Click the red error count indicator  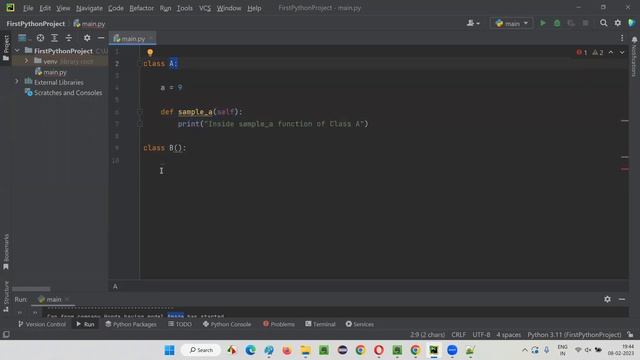(582, 52)
